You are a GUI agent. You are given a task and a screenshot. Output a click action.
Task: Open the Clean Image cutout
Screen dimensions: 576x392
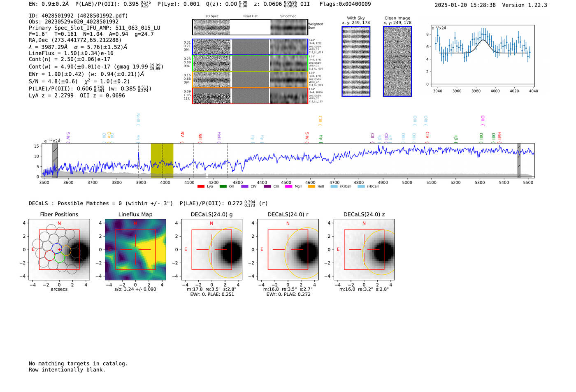[397, 61]
